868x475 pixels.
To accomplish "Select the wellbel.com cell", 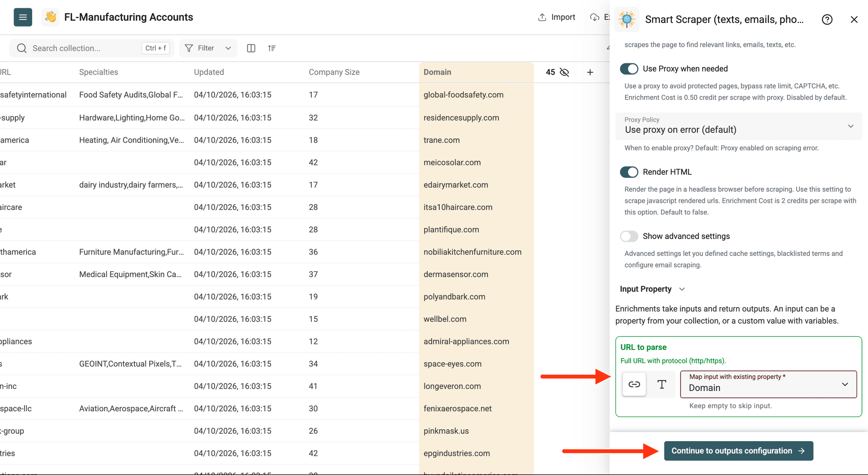I will coord(476,319).
